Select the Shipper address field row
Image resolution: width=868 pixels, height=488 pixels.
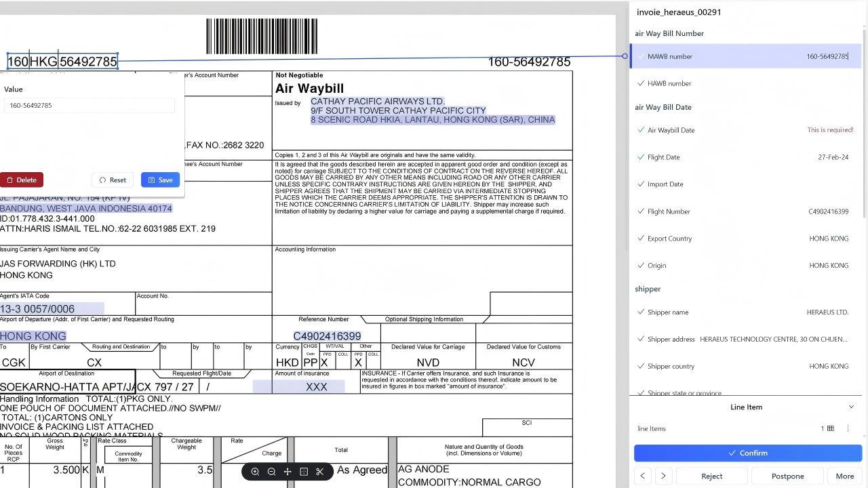tap(745, 339)
